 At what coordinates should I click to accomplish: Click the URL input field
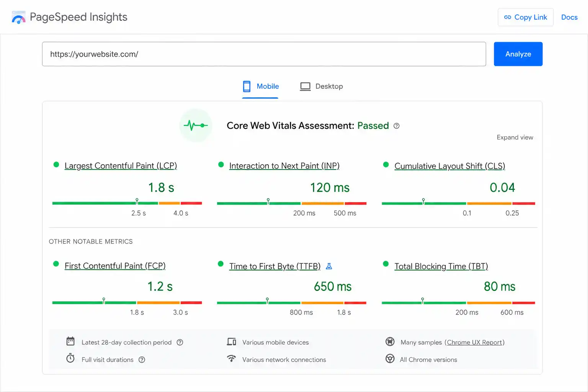point(264,54)
